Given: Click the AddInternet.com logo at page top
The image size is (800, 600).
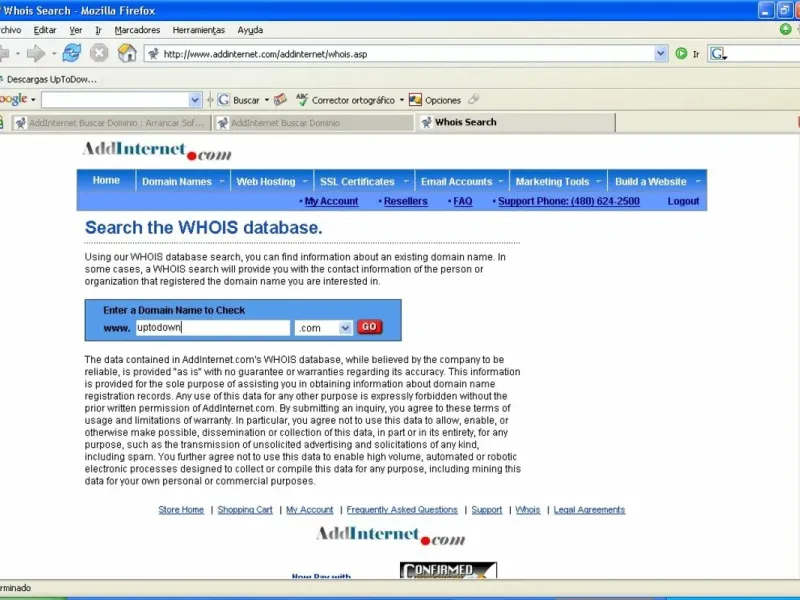Looking at the screenshot, I should coord(157,152).
